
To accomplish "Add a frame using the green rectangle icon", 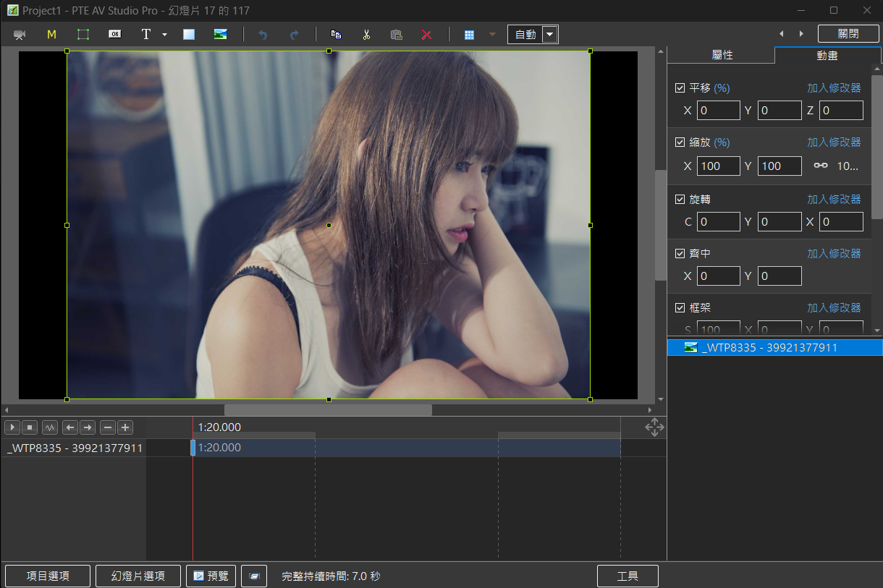I will 83,35.
